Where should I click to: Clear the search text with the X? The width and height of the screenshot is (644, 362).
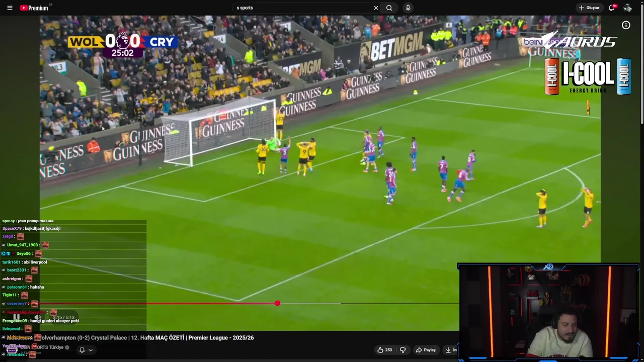376,8
